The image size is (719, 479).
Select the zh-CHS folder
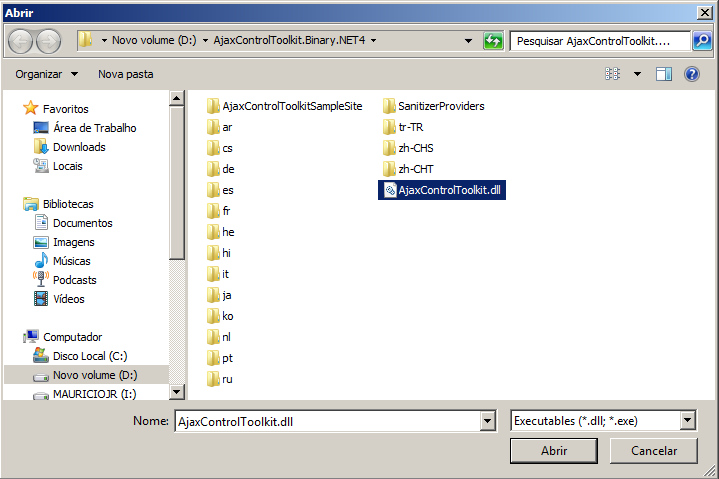pyautogui.click(x=408, y=148)
